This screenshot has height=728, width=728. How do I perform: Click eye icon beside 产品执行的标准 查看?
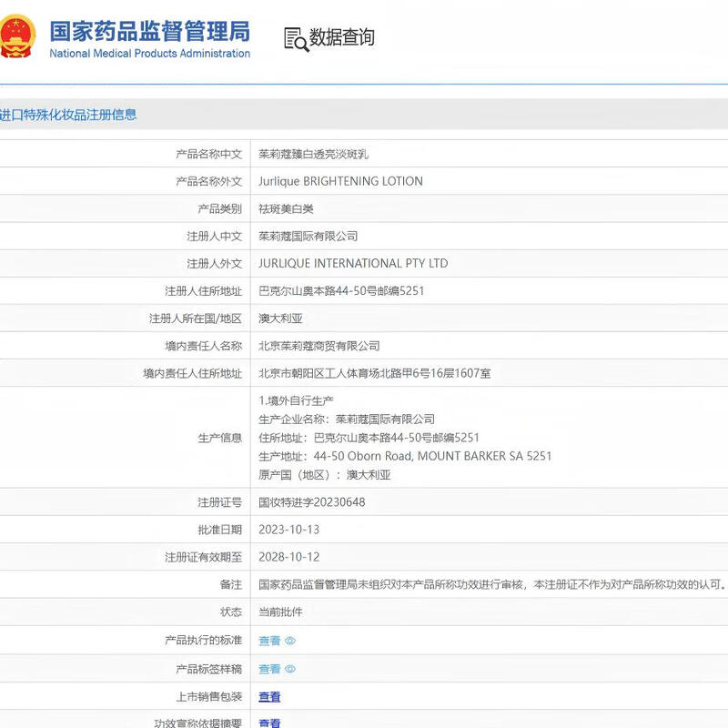tap(290, 641)
